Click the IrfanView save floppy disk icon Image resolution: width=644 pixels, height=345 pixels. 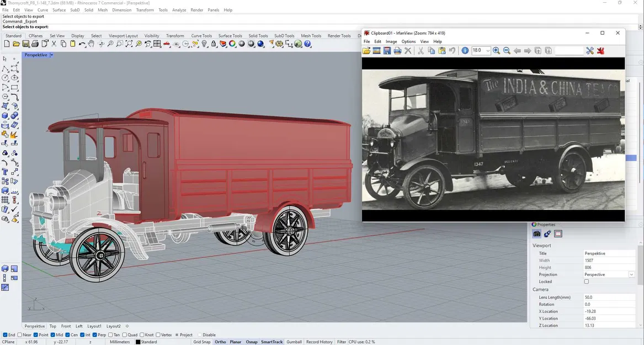point(387,51)
